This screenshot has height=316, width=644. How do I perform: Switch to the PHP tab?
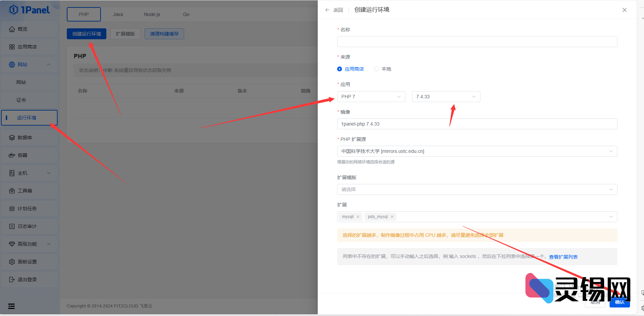pos(84,14)
